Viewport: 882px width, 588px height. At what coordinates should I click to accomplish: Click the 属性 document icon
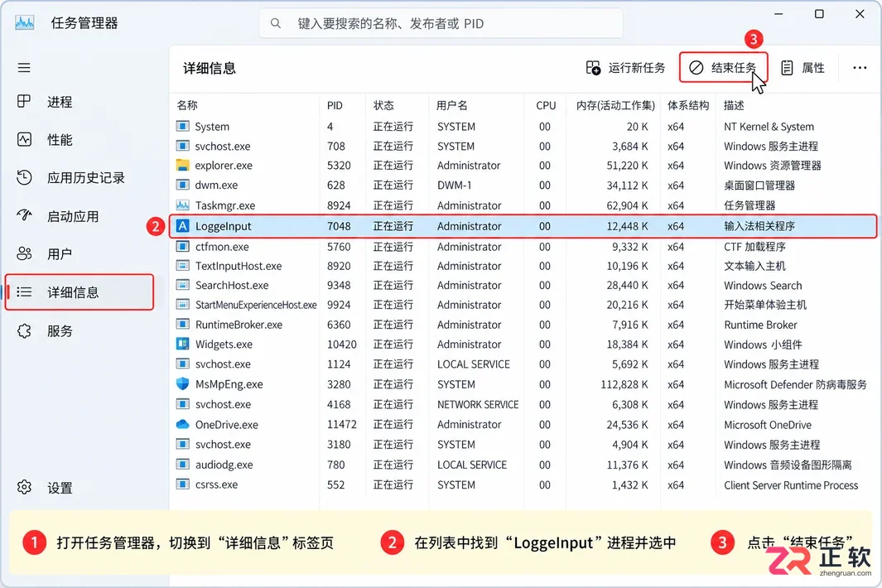pyautogui.click(x=787, y=68)
